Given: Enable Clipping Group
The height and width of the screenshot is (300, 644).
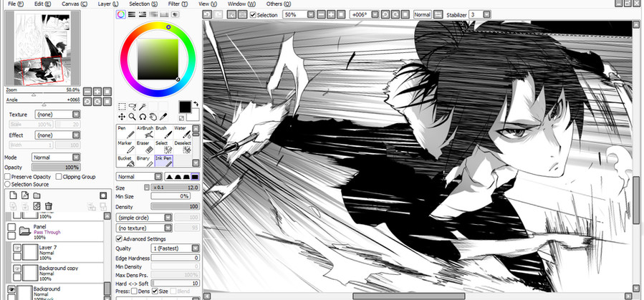Looking at the screenshot, I should coord(59,176).
